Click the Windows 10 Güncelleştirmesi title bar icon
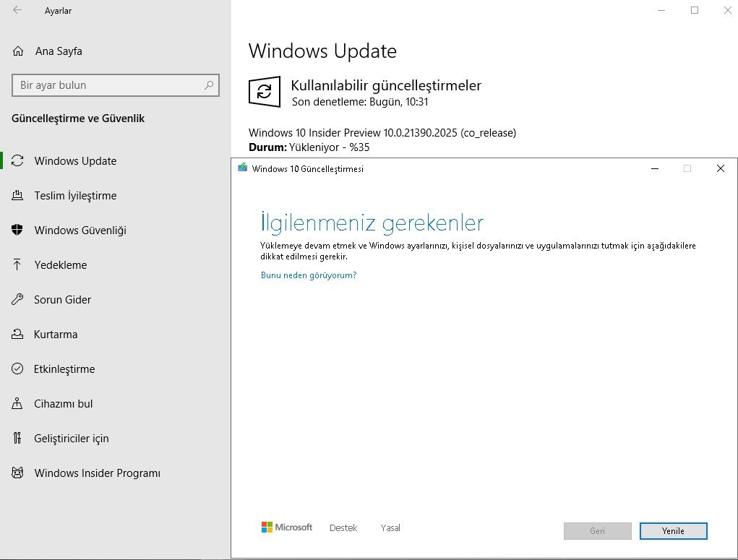The height and width of the screenshot is (560, 738). click(x=242, y=168)
